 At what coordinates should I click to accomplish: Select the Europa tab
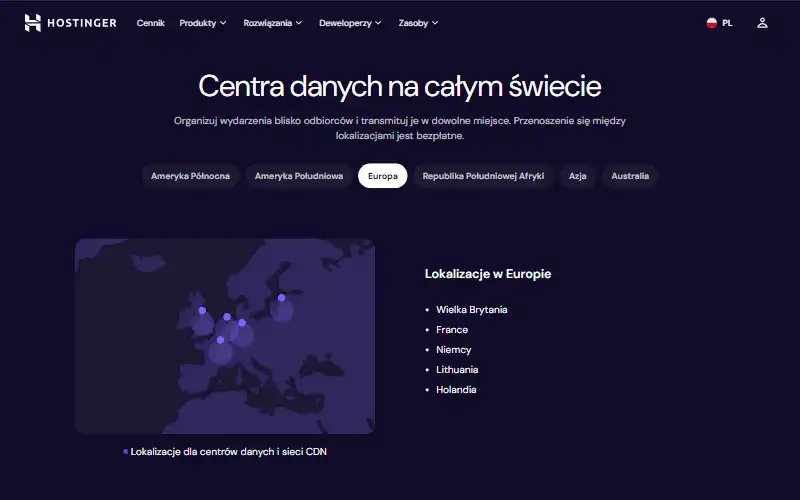pos(383,176)
